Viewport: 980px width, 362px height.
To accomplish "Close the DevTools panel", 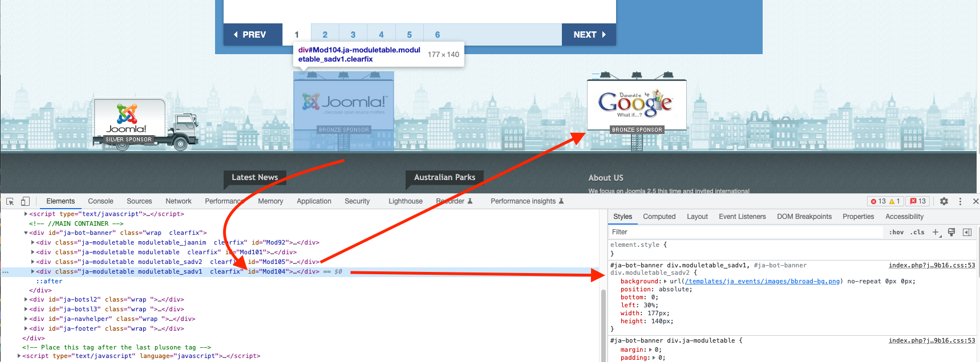I will pos(975,201).
